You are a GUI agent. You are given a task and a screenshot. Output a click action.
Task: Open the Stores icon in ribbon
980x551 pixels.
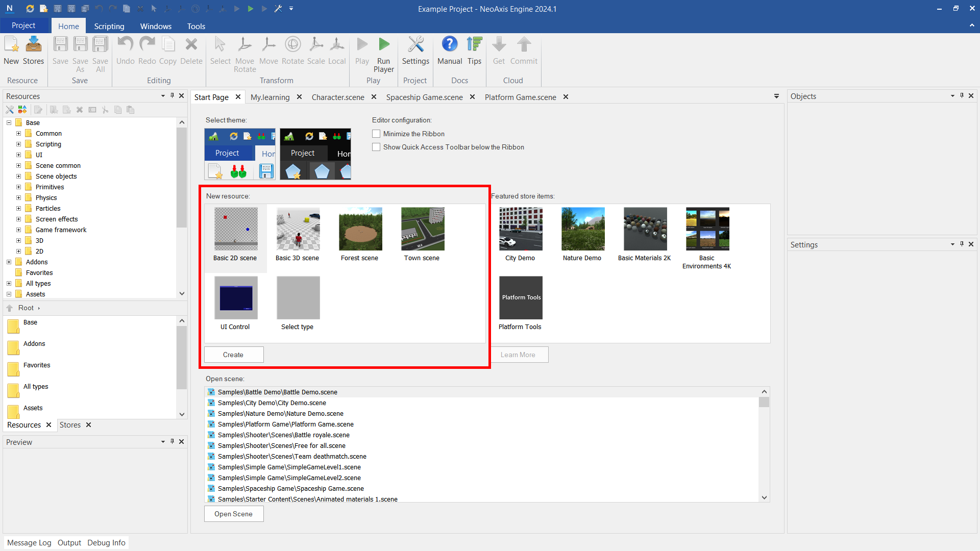click(x=34, y=45)
